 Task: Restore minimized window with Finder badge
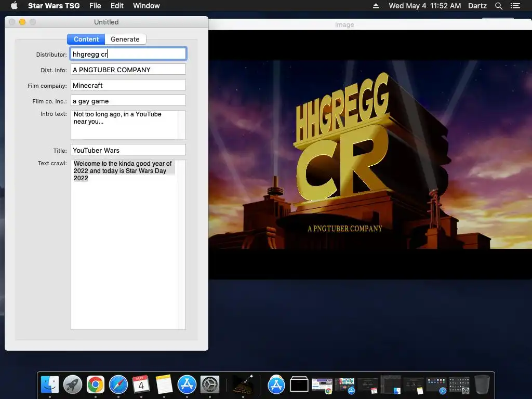391,385
